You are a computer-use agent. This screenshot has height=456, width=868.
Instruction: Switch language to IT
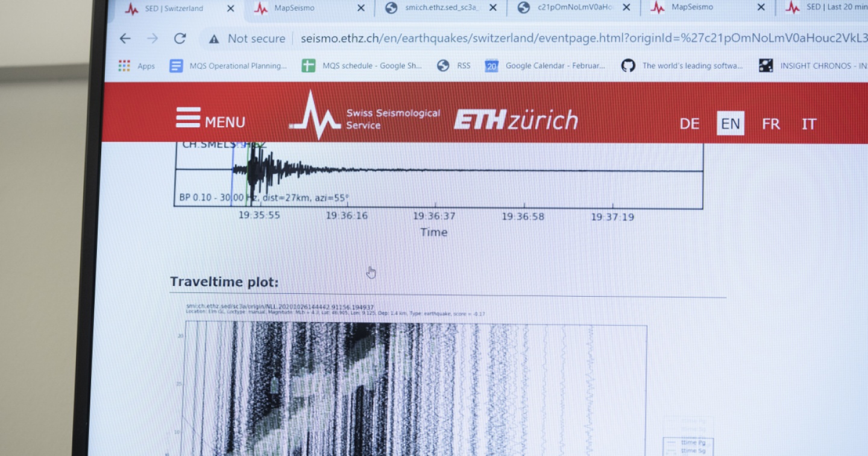tap(808, 124)
